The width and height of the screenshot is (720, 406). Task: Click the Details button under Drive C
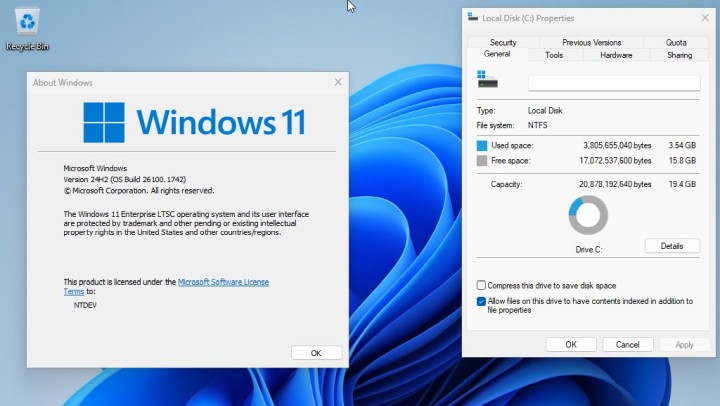[x=671, y=246]
